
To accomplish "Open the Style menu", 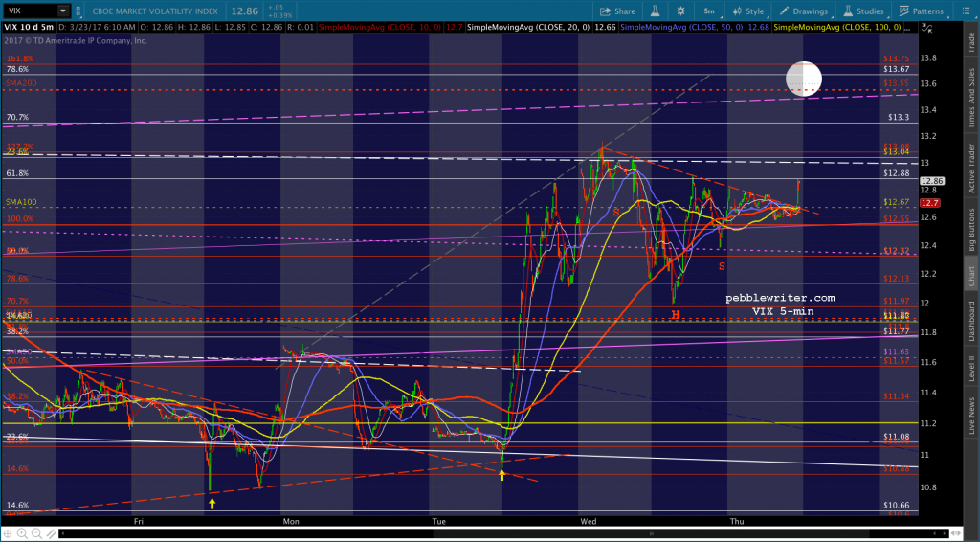I will pos(748,11).
